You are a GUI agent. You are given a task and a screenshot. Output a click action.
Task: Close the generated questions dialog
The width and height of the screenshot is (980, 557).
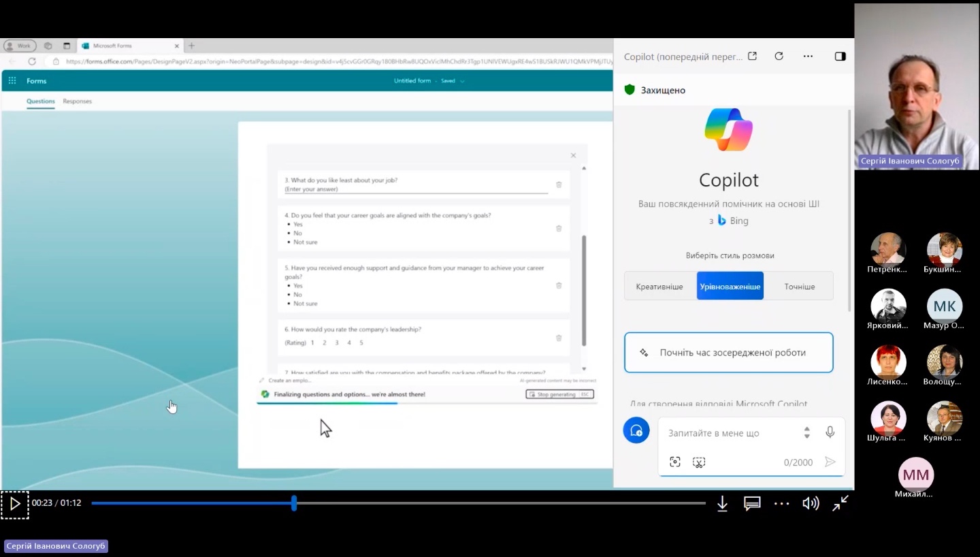pos(573,155)
